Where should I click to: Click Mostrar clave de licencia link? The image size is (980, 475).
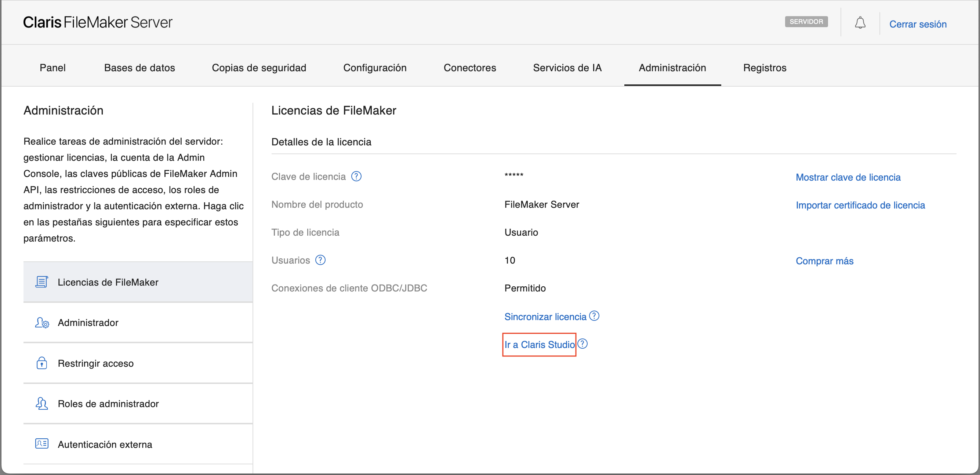847,177
